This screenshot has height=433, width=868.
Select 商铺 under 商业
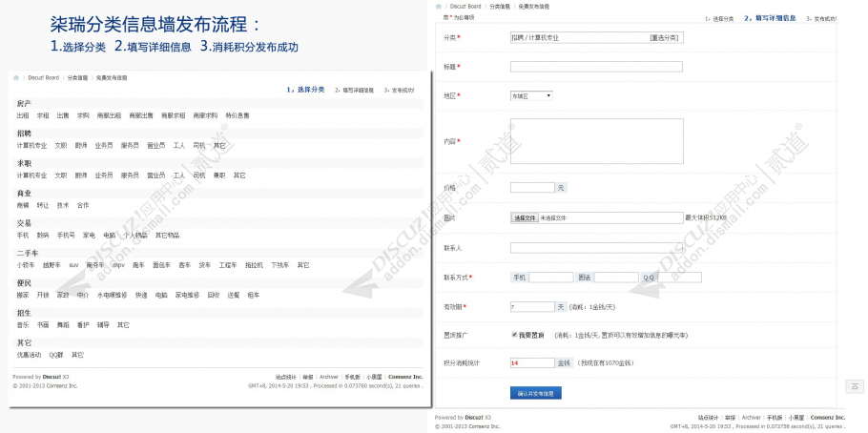(23, 205)
